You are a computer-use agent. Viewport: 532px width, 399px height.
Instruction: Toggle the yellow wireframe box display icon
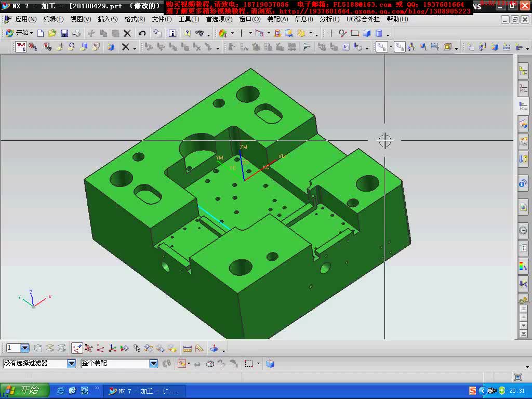point(447,47)
